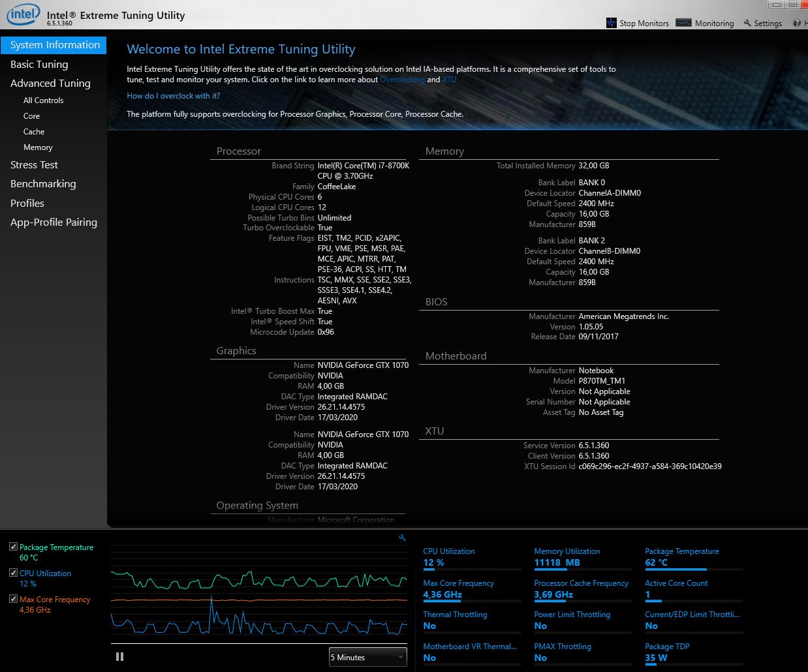Click the "Operating System" section heading
Image resolution: width=808 pixels, height=672 pixels.
pyautogui.click(x=257, y=506)
